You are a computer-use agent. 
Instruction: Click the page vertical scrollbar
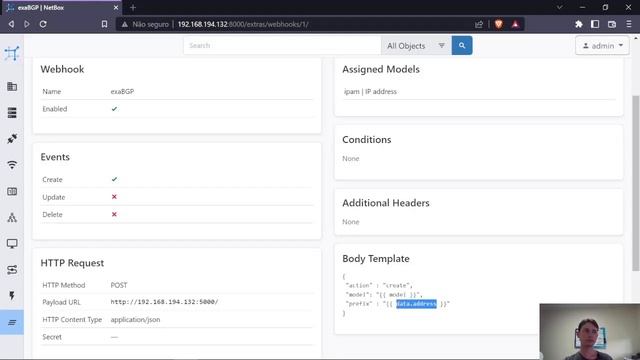pyautogui.click(x=635, y=183)
